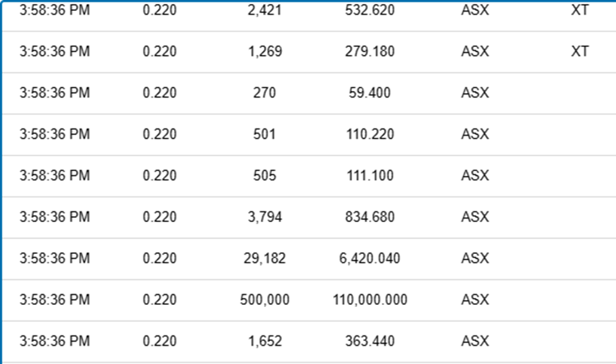Select the 834.680 value cell

[369, 217]
